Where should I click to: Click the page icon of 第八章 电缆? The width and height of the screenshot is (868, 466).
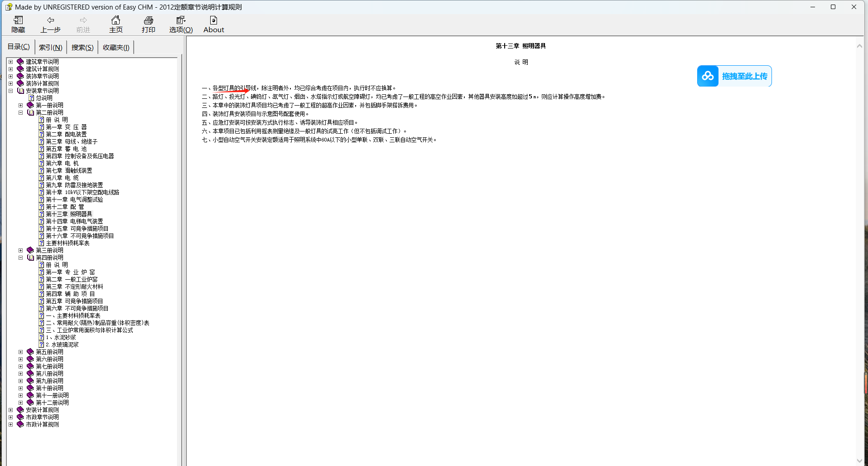click(41, 178)
